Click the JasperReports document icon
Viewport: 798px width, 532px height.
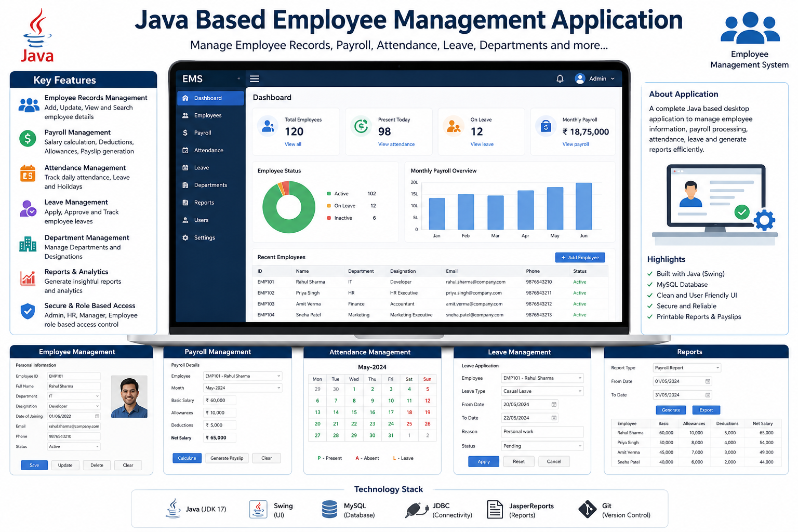click(495, 510)
